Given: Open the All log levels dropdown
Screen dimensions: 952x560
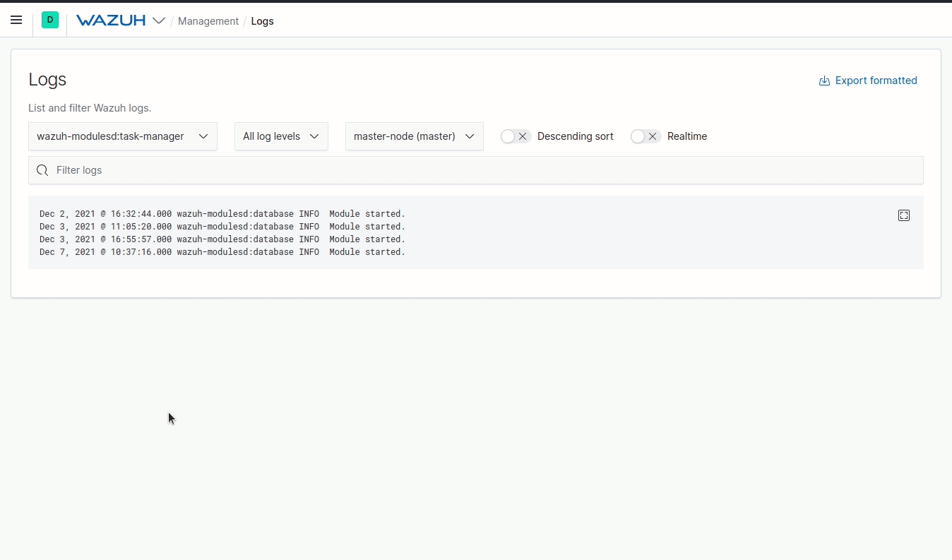Looking at the screenshot, I should pyautogui.click(x=281, y=136).
